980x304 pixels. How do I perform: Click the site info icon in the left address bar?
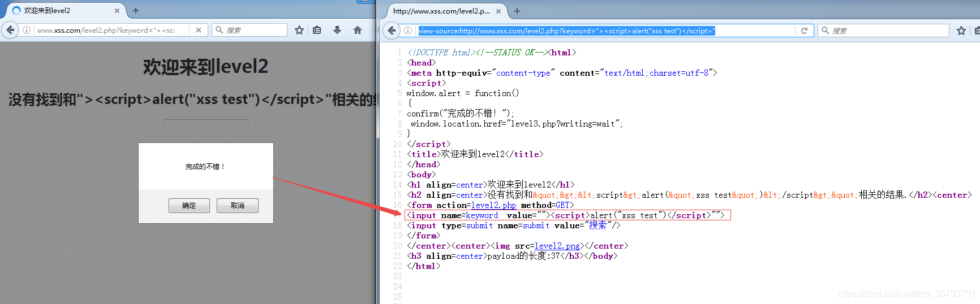(27, 30)
